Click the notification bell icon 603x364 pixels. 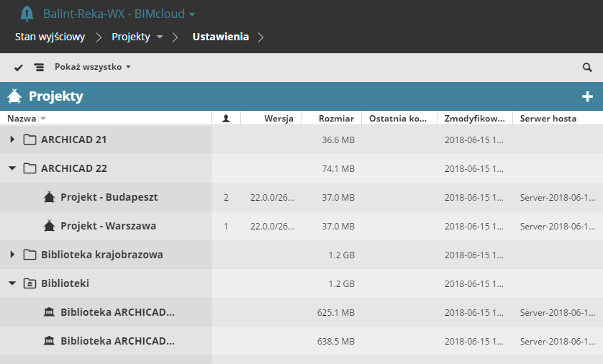pos(27,14)
